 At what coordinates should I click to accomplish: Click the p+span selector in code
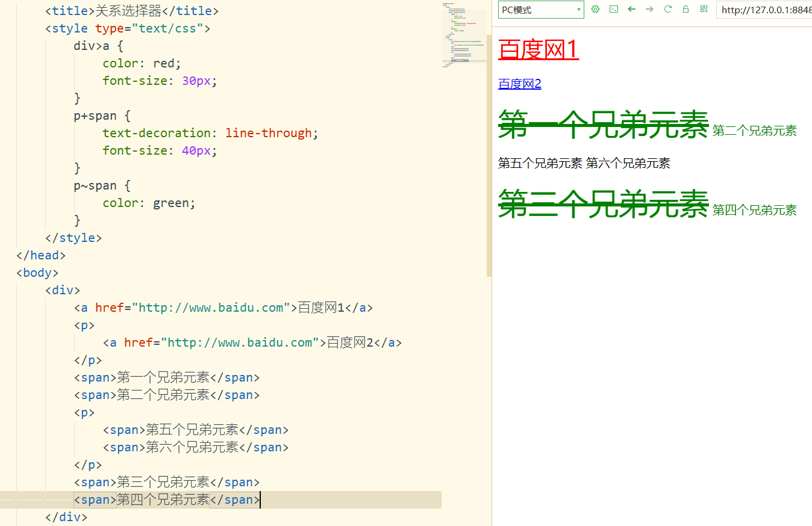[102, 116]
